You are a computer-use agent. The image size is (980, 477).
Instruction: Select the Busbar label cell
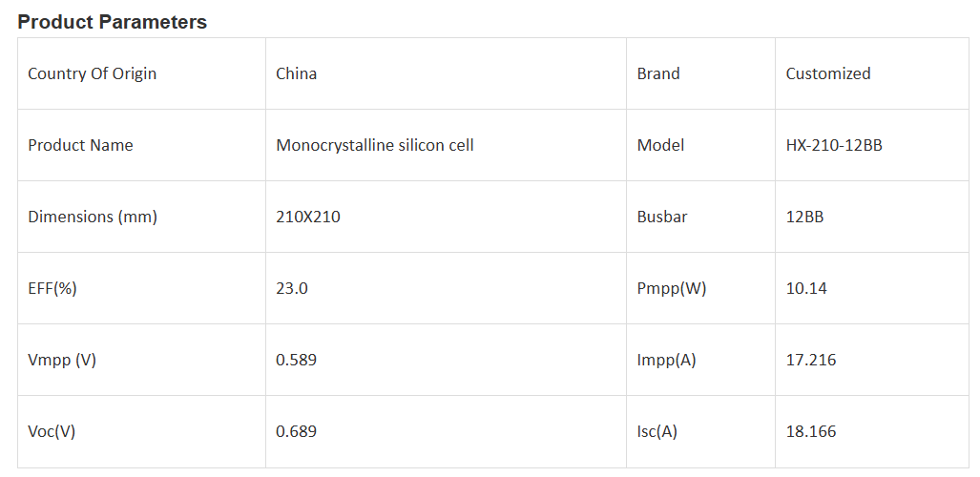coord(662,217)
